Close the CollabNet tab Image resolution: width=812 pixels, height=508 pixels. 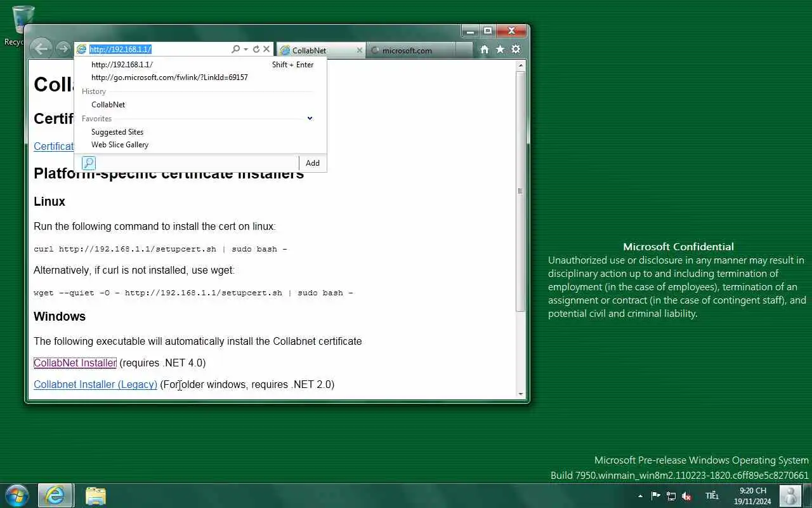point(360,50)
